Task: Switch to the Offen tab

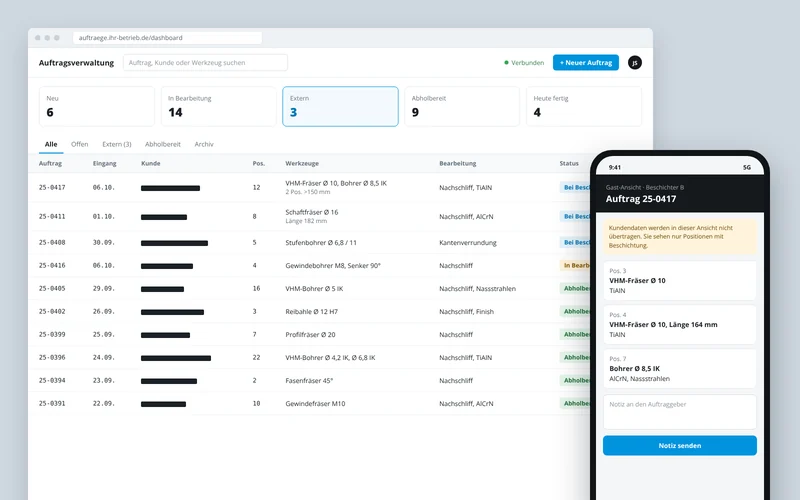Action: pos(80,144)
